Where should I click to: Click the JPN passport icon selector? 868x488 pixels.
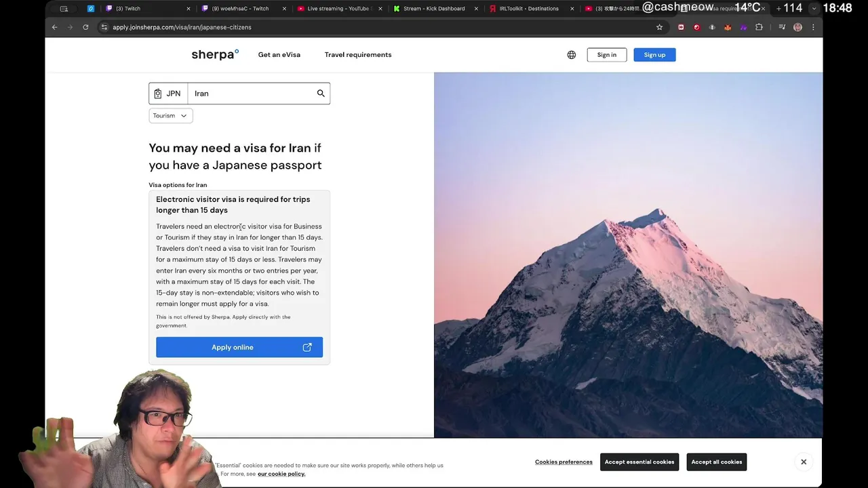[x=168, y=94]
